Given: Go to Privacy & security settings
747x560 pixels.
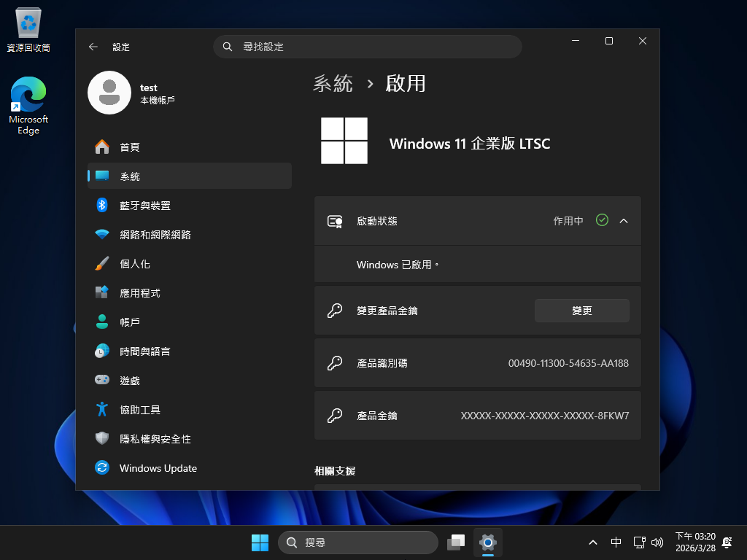Looking at the screenshot, I should tap(155, 439).
